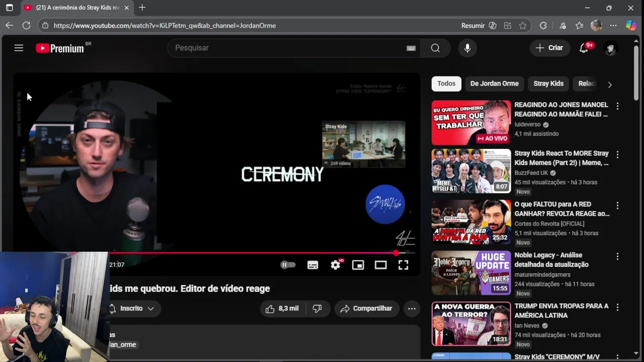Click the Compartilhar share button
The image size is (644, 362).
(x=366, y=309)
